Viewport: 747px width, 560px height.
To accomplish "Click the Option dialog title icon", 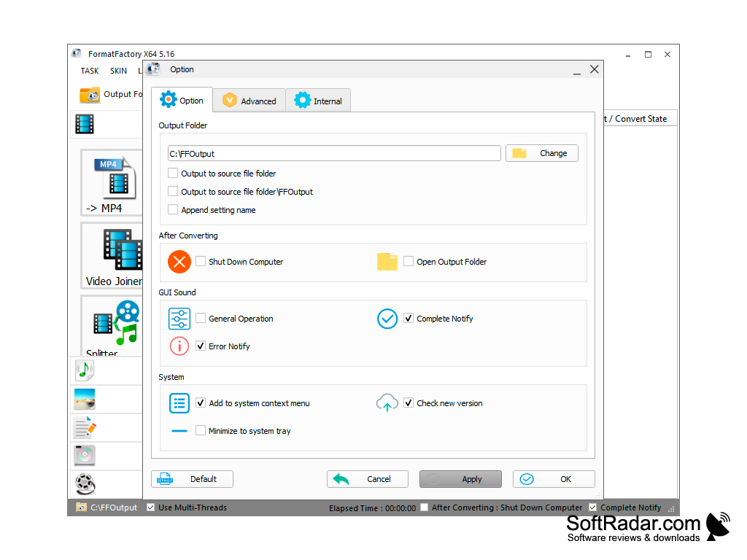I will pyautogui.click(x=153, y=69).
